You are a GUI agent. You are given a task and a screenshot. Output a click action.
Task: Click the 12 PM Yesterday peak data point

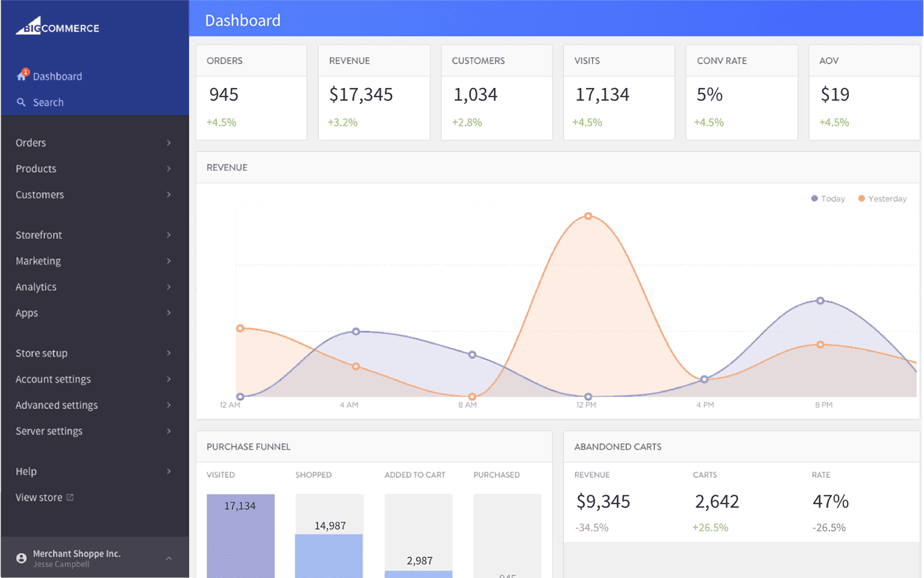coord(588,216)
